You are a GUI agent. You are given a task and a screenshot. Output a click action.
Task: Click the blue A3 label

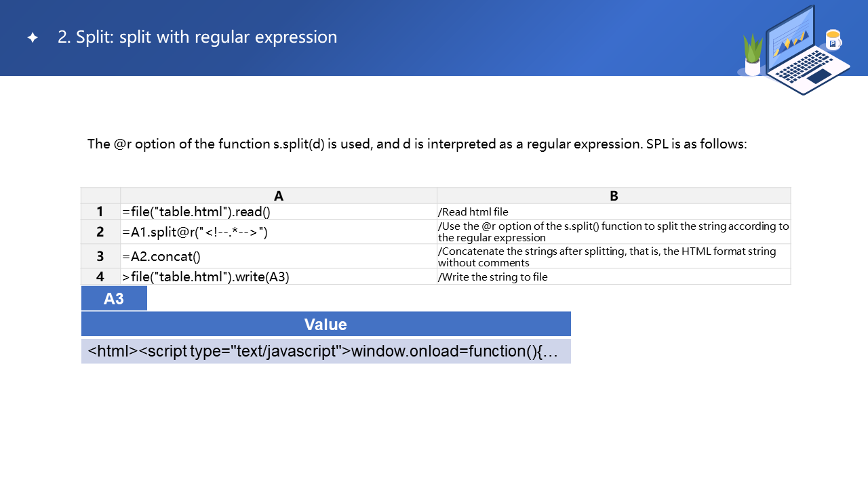click(x=114, y=298)
